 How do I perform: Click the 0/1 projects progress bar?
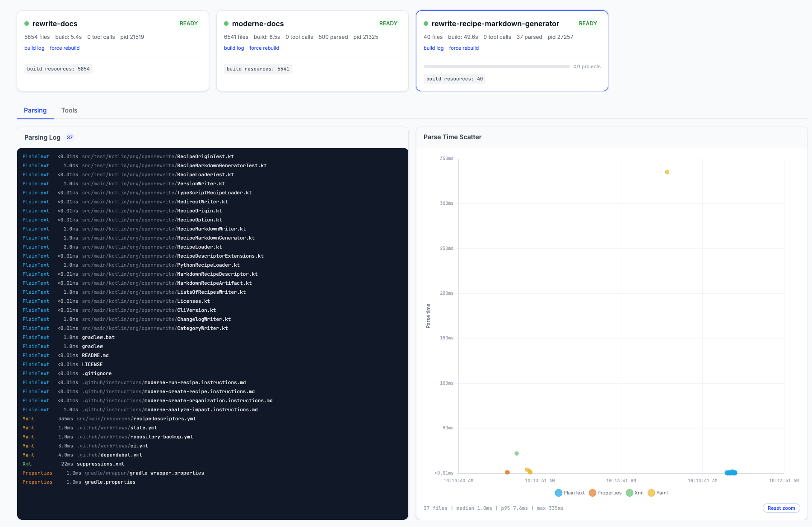497,66
